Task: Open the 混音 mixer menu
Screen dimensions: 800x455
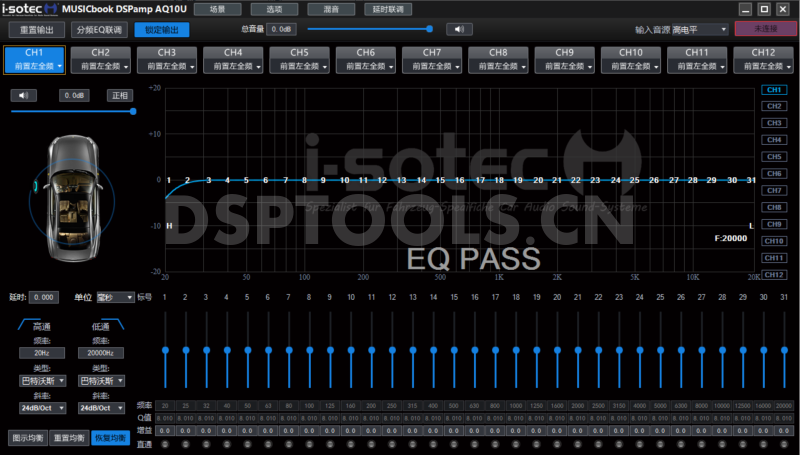Action: (x=331, y=9)
